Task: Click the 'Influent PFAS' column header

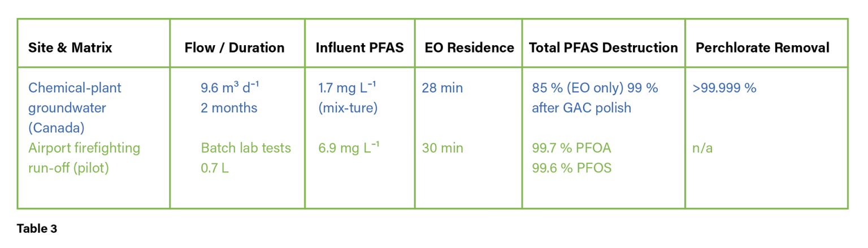Action: pos(359,47)
